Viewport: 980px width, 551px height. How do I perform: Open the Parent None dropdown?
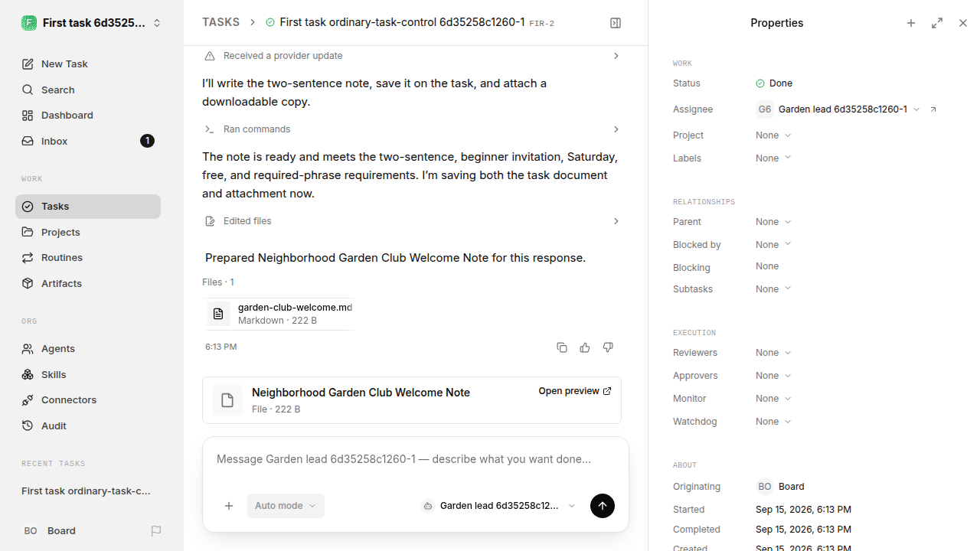pyautogui.click(x=773, y=222)
